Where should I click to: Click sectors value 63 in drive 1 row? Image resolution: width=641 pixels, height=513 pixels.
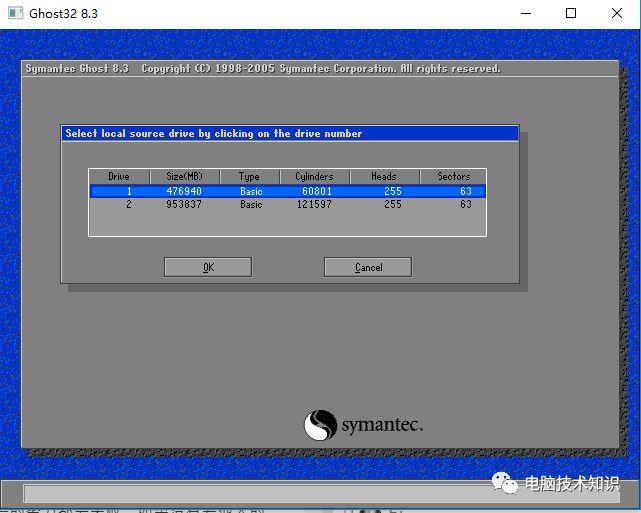point(466,191)
